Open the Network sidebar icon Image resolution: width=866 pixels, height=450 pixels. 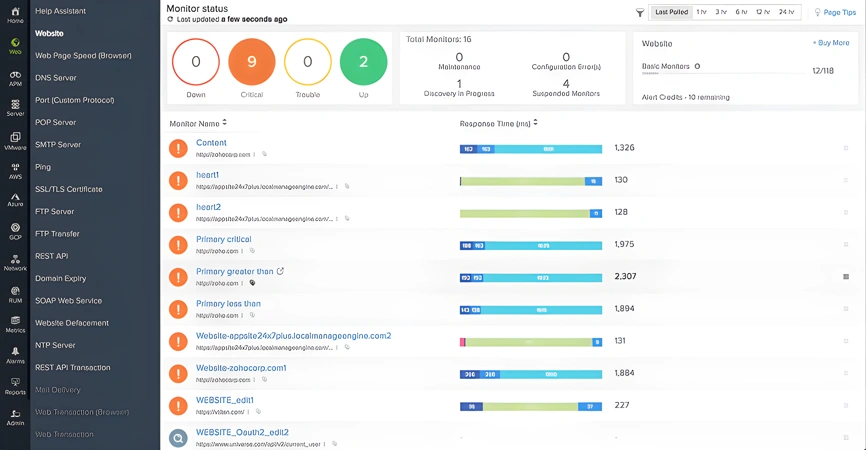(15, 259)
